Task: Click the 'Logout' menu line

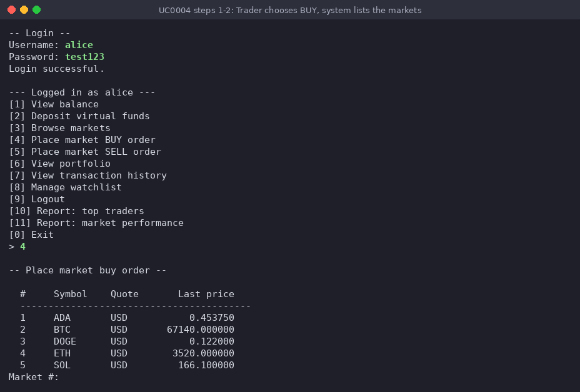Action: [37, 198]
